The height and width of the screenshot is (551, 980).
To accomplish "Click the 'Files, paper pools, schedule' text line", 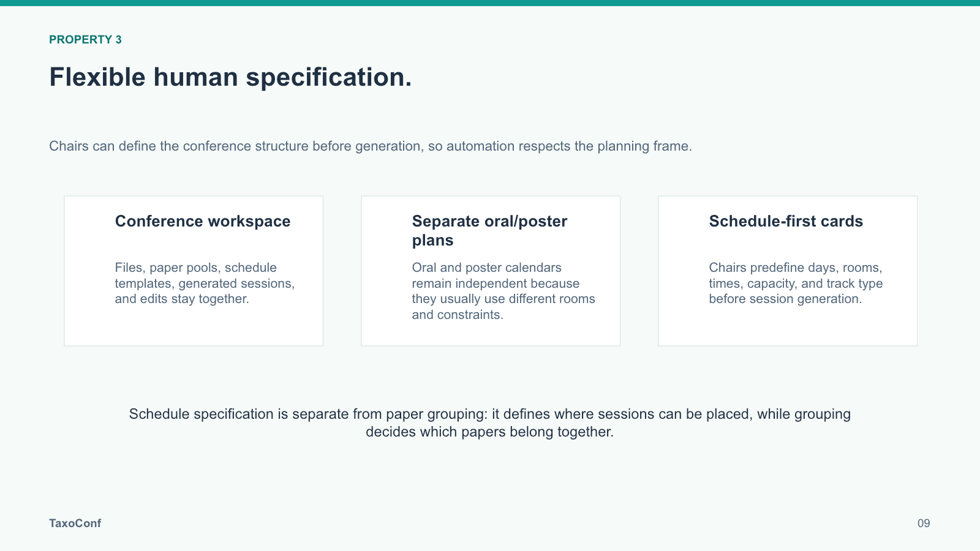I will [196, 268].
